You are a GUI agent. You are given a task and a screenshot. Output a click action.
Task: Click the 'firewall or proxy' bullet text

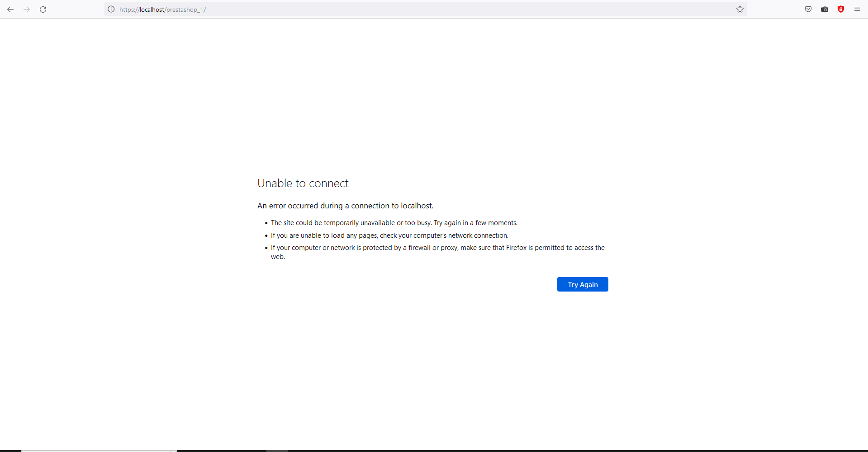[x=438, y=252]
